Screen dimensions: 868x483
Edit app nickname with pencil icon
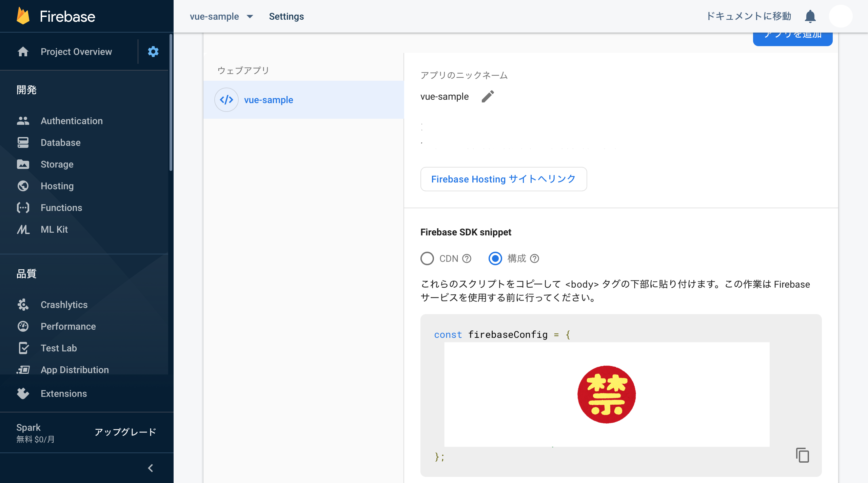(488, 96)
